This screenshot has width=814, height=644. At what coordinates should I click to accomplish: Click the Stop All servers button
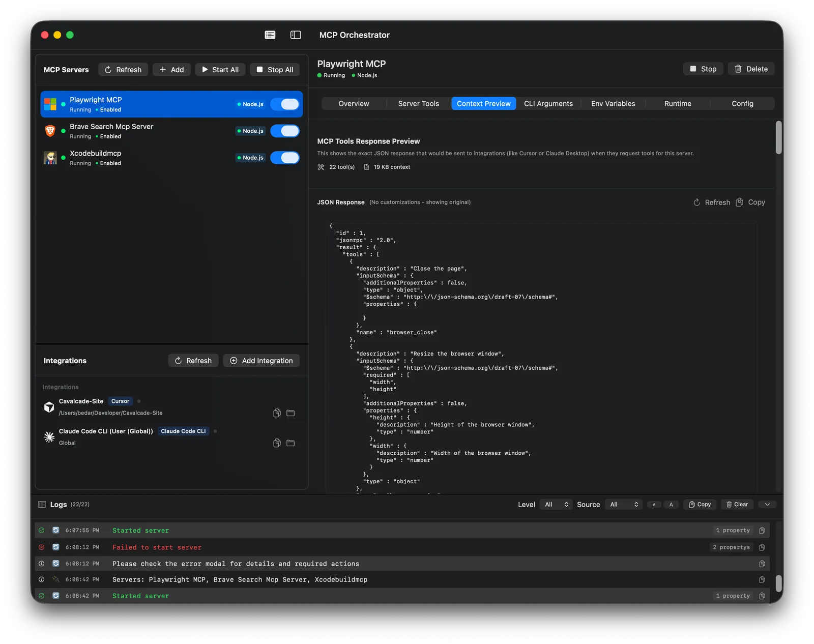pyautogui.click(x=274, y=69)
